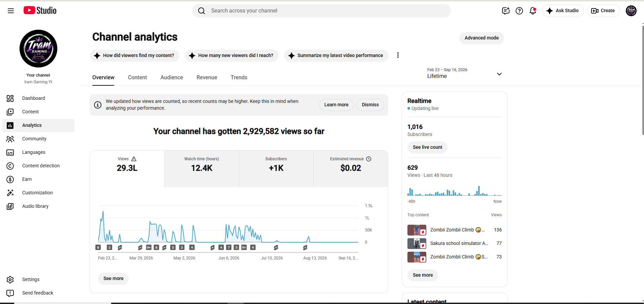Click See more under the views chart
This screenshot has height=304, width=644.
click(x=113, y=278)
